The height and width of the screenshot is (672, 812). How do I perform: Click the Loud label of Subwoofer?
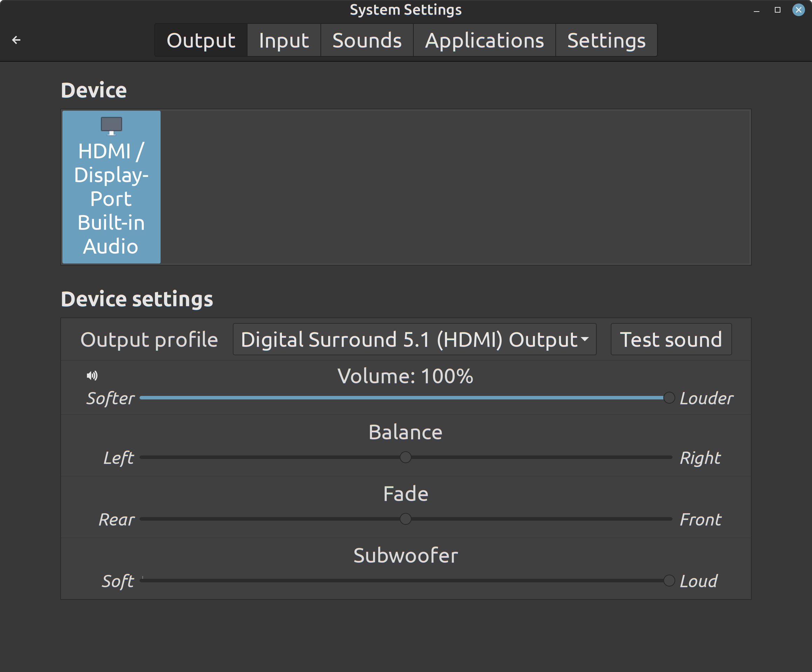point(699,581)
